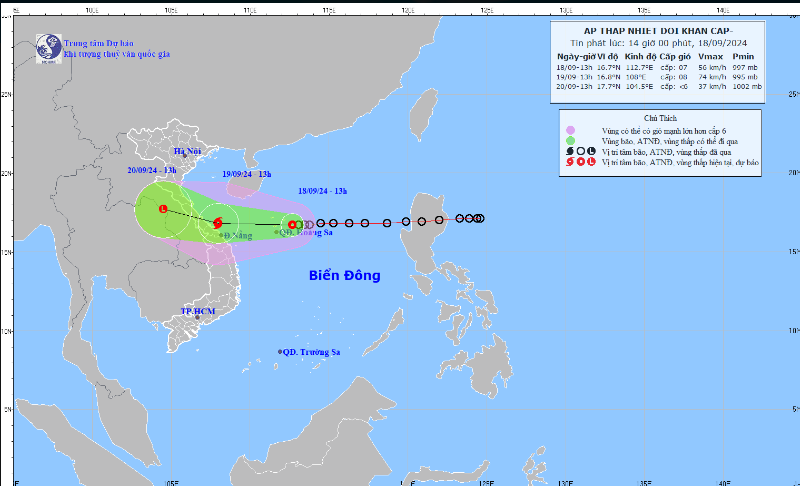The image size is (800, 486).
Task: Click the red L low-pressure marker on map
Action: click(163, 209)
